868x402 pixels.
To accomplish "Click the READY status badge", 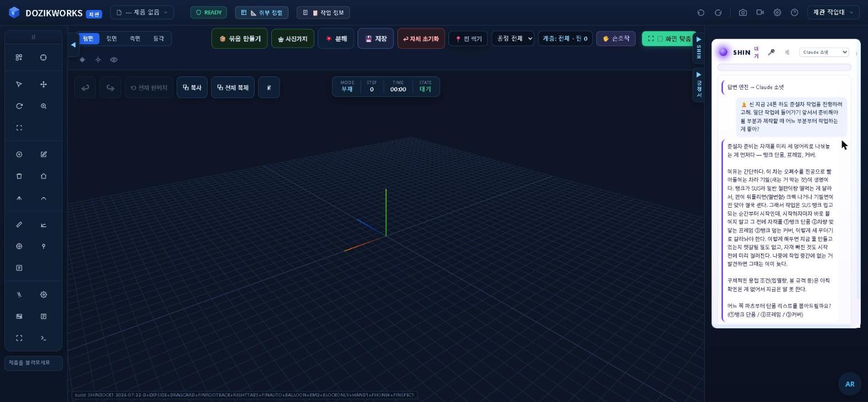I will [x=209, y=12].
